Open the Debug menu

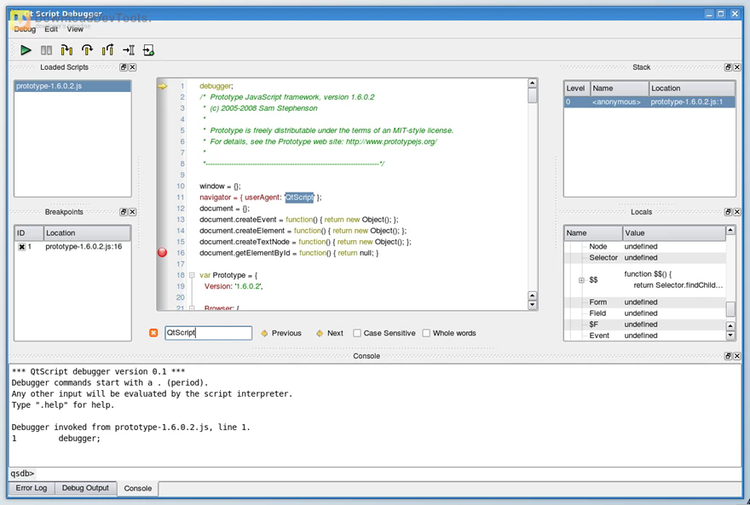click(x=25, y=29)
